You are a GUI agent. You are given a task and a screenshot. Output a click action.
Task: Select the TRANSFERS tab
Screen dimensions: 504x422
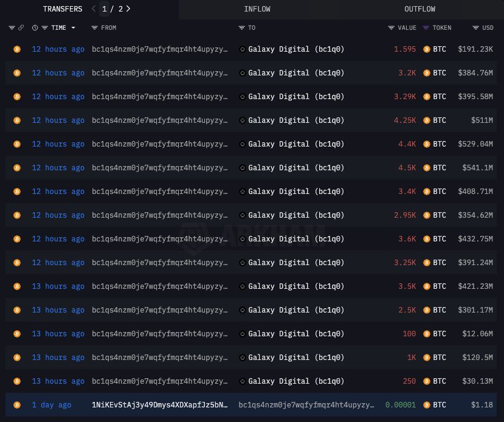(63, 9)
